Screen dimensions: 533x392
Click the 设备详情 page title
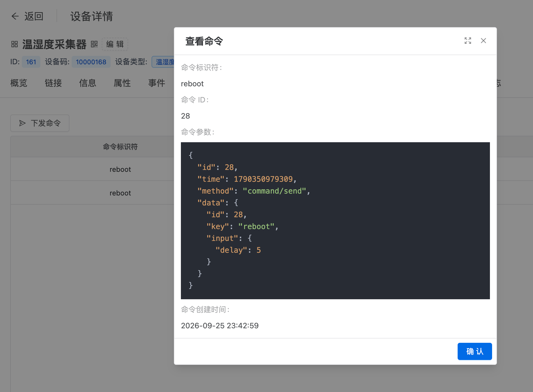coord(92,16)
